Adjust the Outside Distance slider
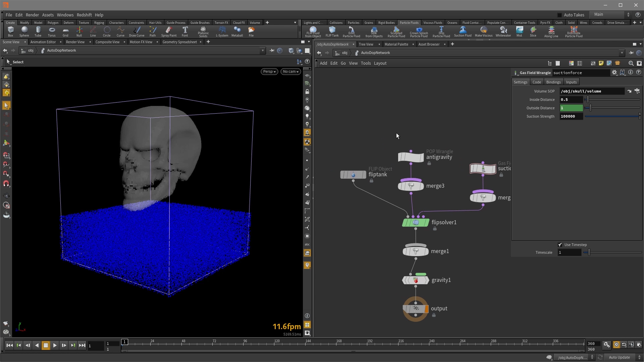Viewport: 644px width, 362px height. (590, 108)
